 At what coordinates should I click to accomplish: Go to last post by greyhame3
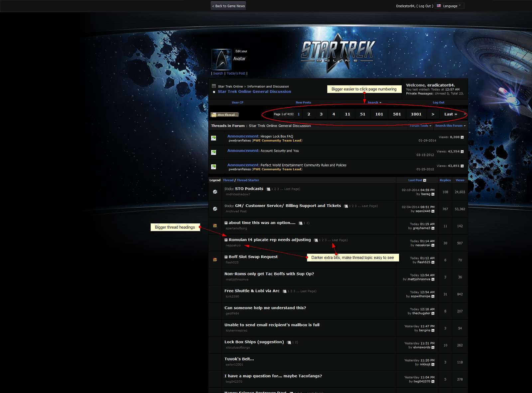(x=433, y=228)
